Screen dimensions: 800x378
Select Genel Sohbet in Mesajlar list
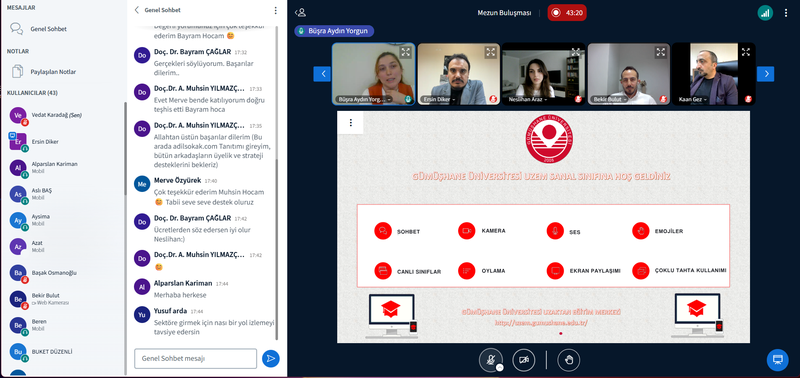(48, 29)
